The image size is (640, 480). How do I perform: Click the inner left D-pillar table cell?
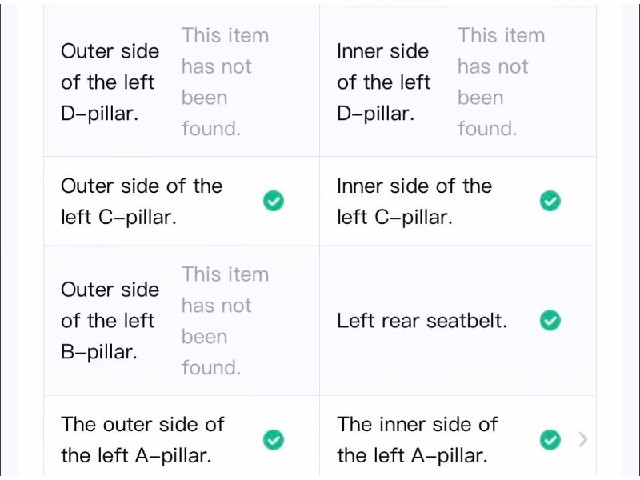click(458, 82)
